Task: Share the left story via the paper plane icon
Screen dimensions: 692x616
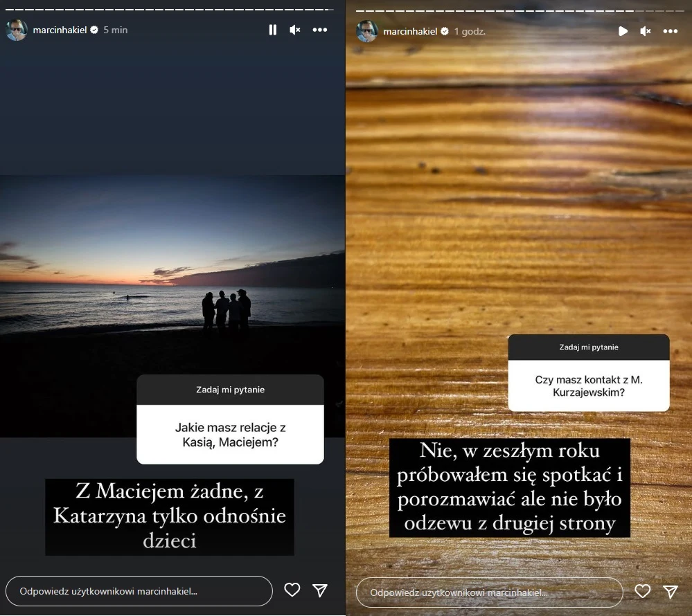Action: [x=319, y=590]
